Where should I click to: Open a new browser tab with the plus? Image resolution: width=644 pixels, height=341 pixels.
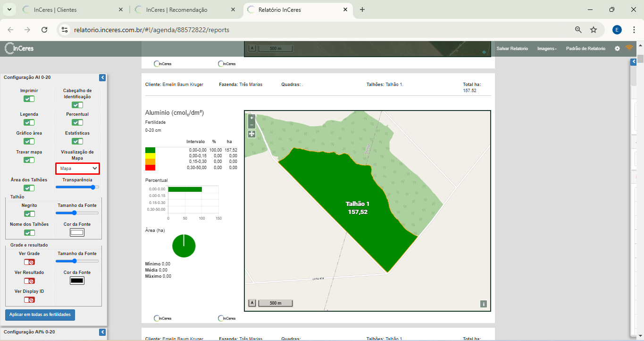click(362, 9)
